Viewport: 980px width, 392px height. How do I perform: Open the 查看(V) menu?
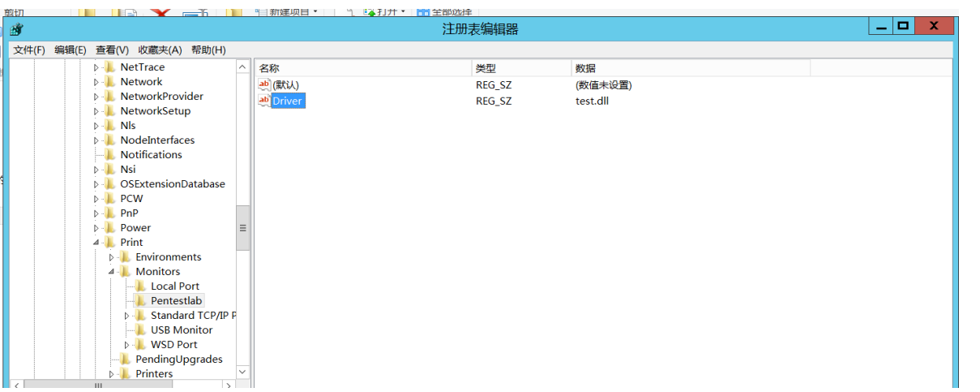112,50
